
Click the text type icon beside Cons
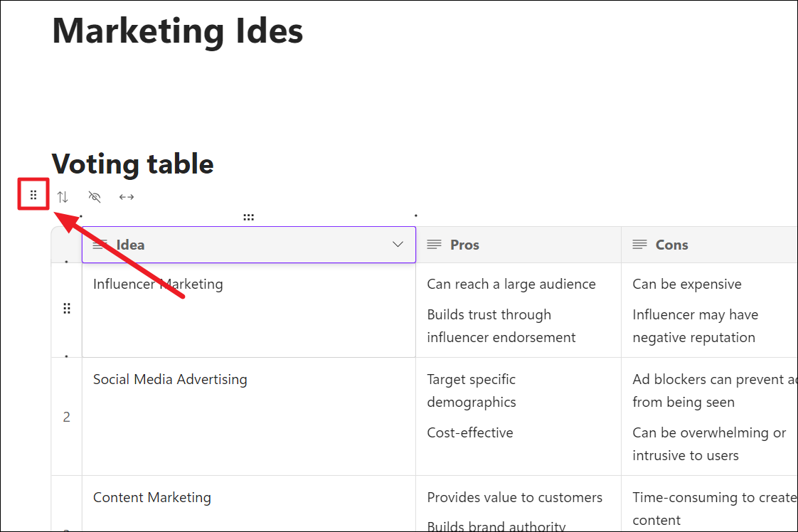tap(639, 245)
